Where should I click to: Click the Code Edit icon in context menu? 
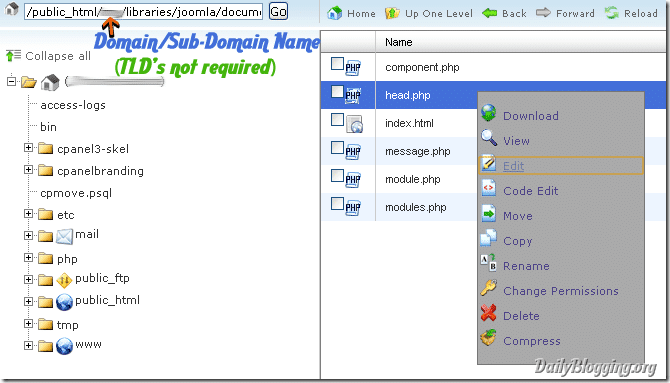pyautogui.click(x=489, y=188)
